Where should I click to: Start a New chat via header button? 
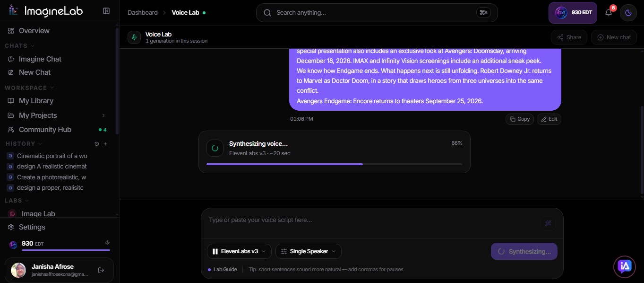point(614,37)
